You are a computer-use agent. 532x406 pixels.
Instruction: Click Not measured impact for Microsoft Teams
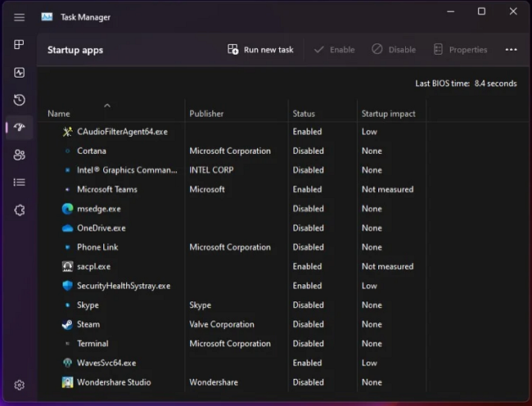(387, 189)
